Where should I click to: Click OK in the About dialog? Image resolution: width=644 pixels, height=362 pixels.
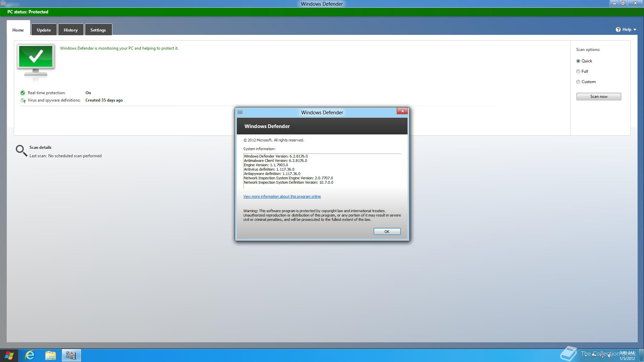pos(387,232)
